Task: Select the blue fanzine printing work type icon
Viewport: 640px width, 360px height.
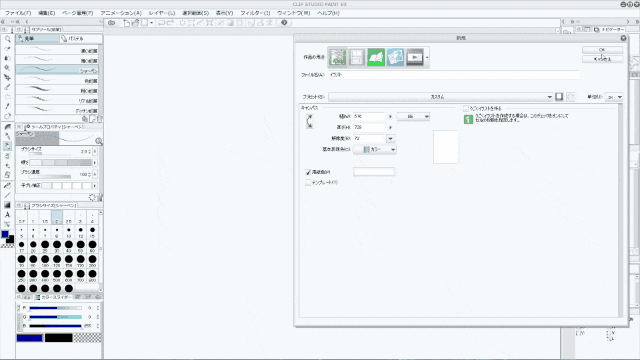Action: pyautogui.click(x=395, y=57)
